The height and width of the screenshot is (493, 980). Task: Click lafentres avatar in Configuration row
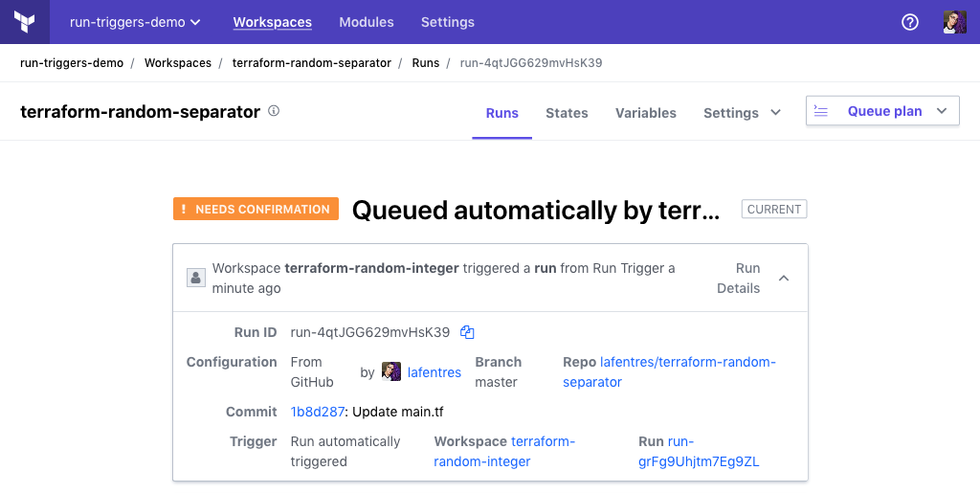pyautogui.click(x=391, y=371)
